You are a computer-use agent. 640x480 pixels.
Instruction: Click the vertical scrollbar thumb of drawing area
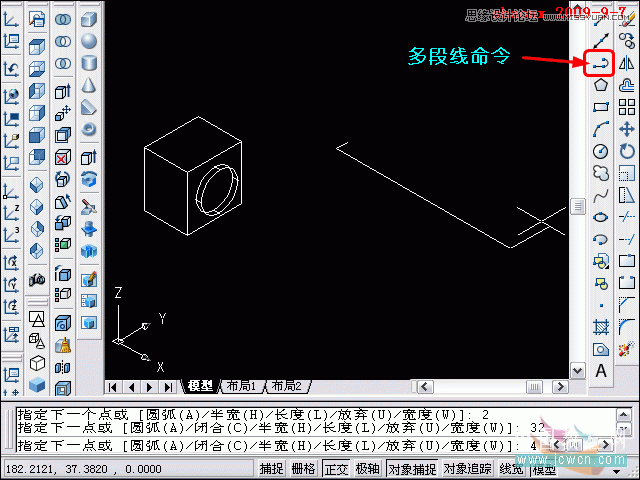(577, 206)
